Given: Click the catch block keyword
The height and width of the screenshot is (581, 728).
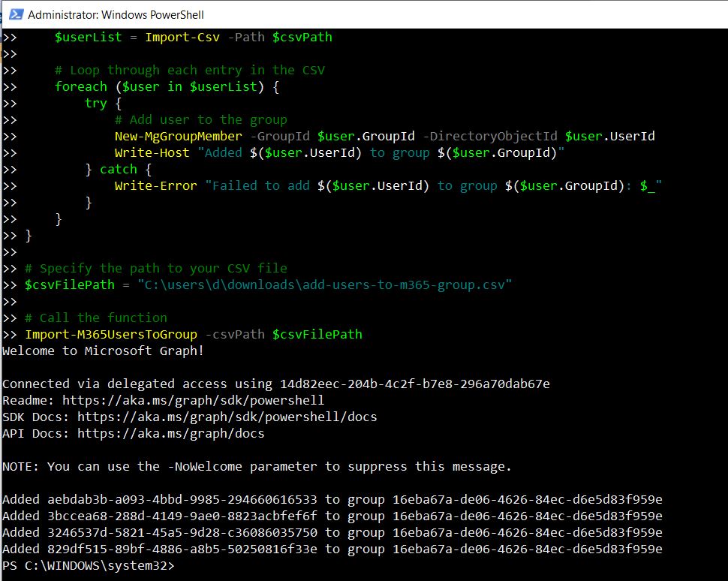Looking at the screenshot, I should (118, 169).
